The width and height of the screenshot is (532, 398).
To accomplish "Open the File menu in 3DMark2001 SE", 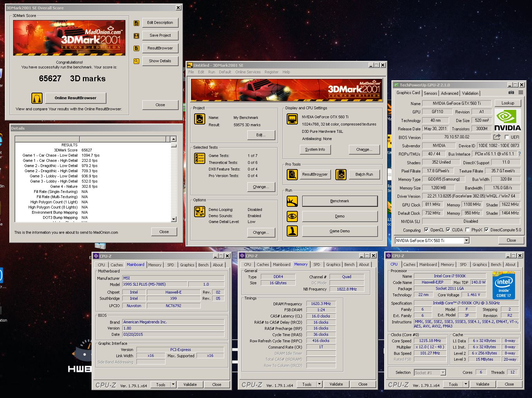I will coord(191,72).
